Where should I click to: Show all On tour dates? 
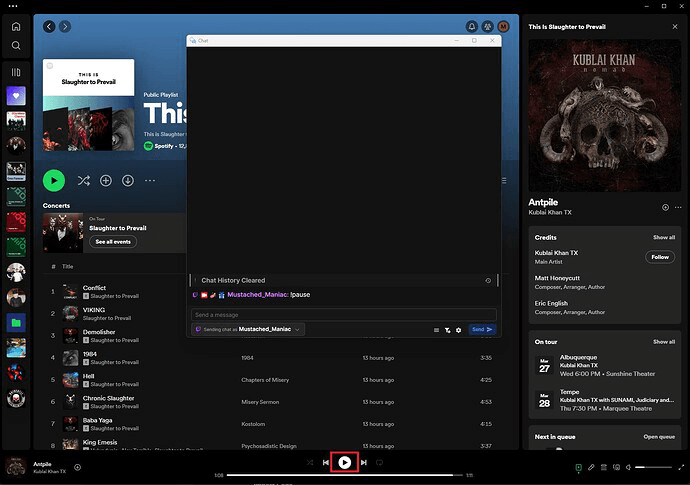664,342
